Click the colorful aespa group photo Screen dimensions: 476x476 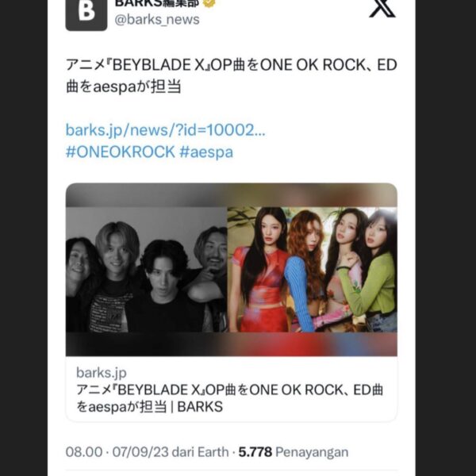click(312, 270)
